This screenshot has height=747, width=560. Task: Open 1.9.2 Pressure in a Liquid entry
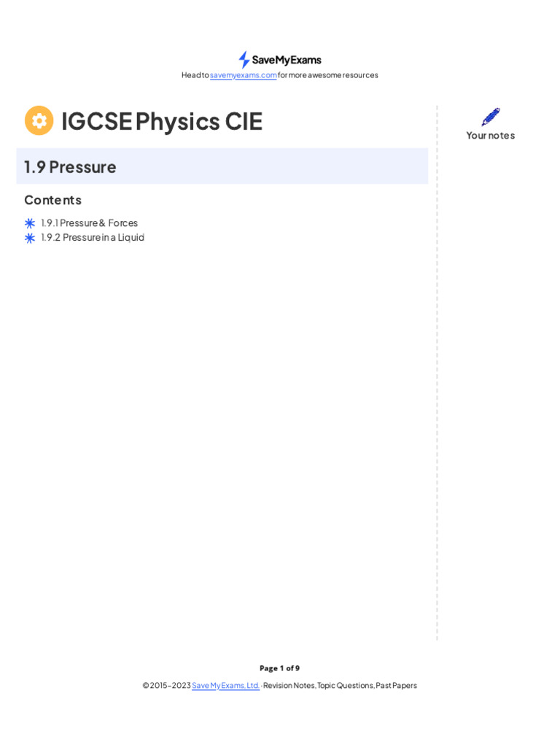[x=93, y=238]
